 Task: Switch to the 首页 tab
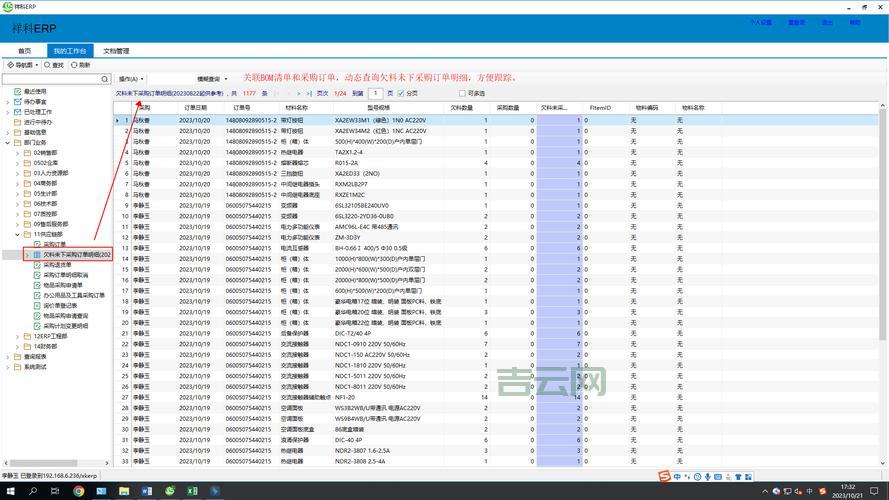coord(25,50)
